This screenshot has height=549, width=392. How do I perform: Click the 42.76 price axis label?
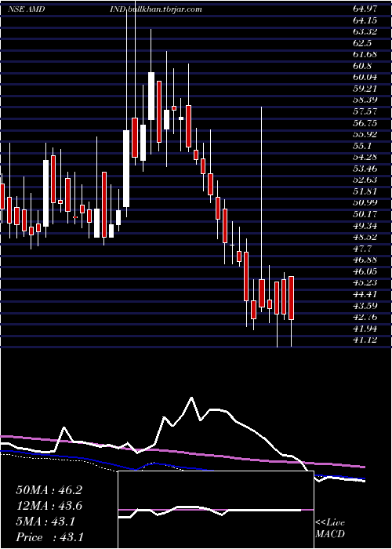(x=365, y=317)
